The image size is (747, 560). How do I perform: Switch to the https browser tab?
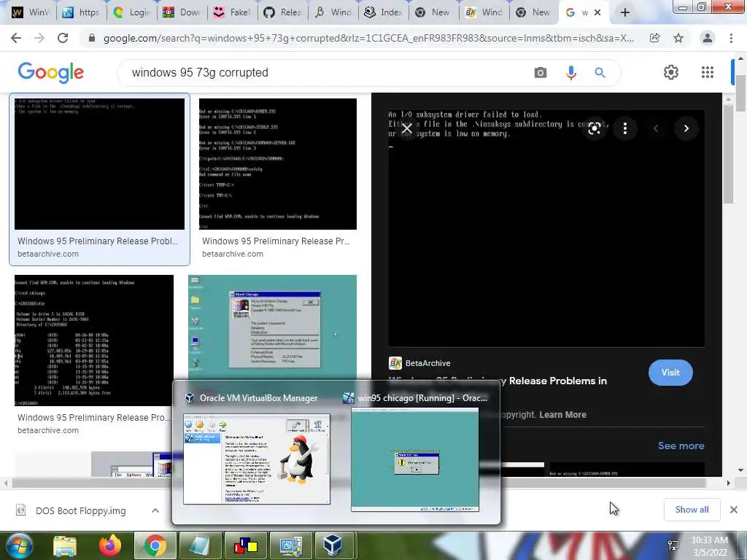[81, 12]
